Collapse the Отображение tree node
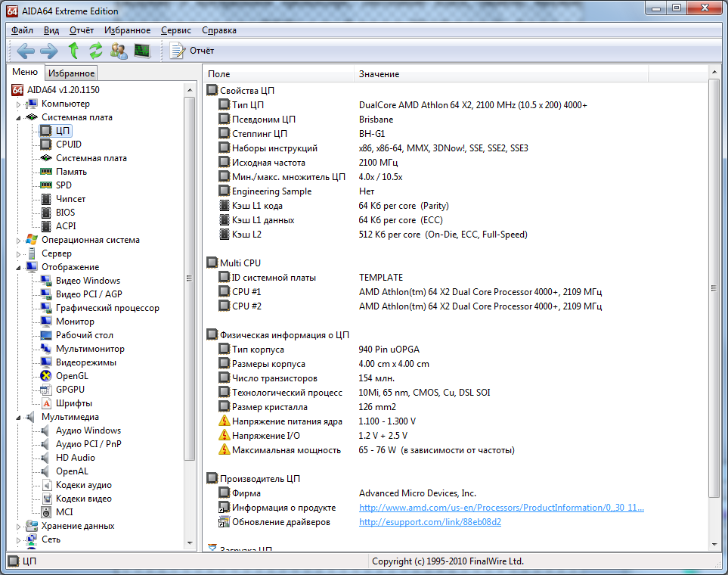This screenshot has width=728, height=575. click(x=19, y=267)
